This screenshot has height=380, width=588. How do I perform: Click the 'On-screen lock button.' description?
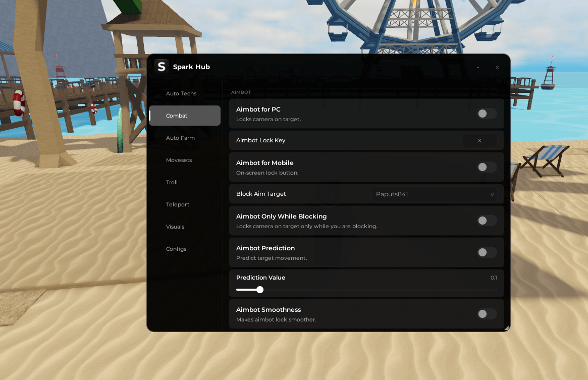tap(268, 173)
